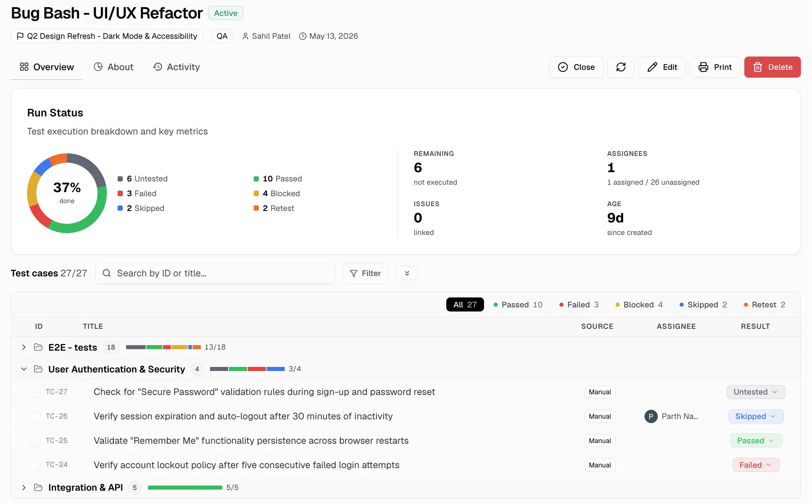This screenshot has height=504, width=812.
Task: Filter by Passed 10 results
Action: click(x=518, y=304)
